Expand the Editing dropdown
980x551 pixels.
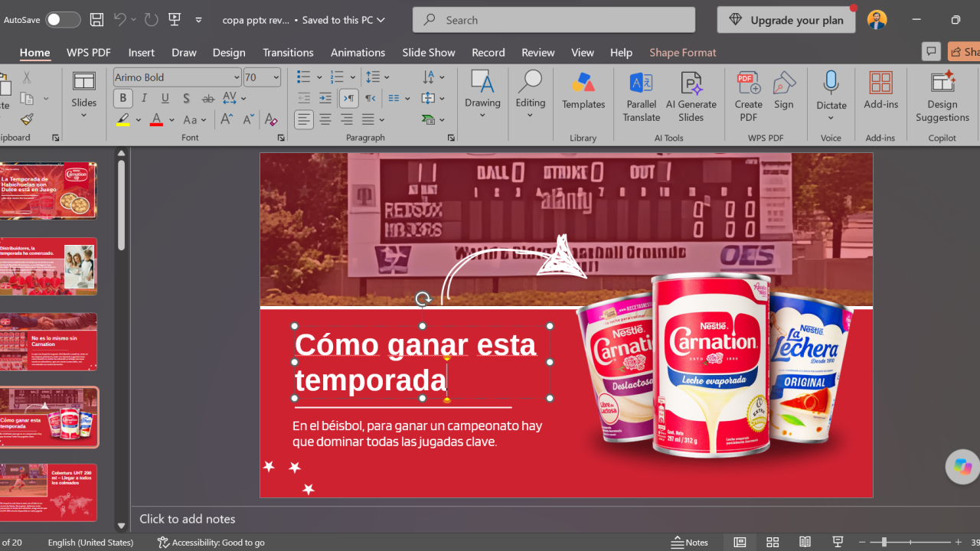(x=531, y=116)
